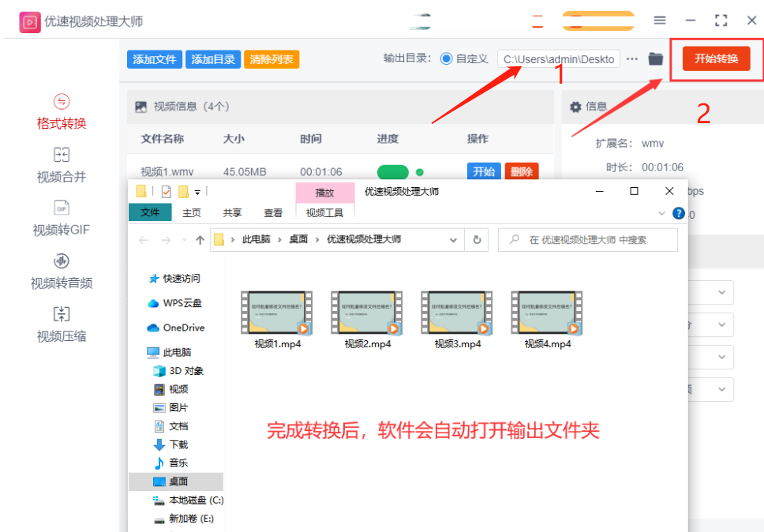764x532 pixels.
Task: Open 文档 folder in navigation pane
Action: (x=171, y=426)
